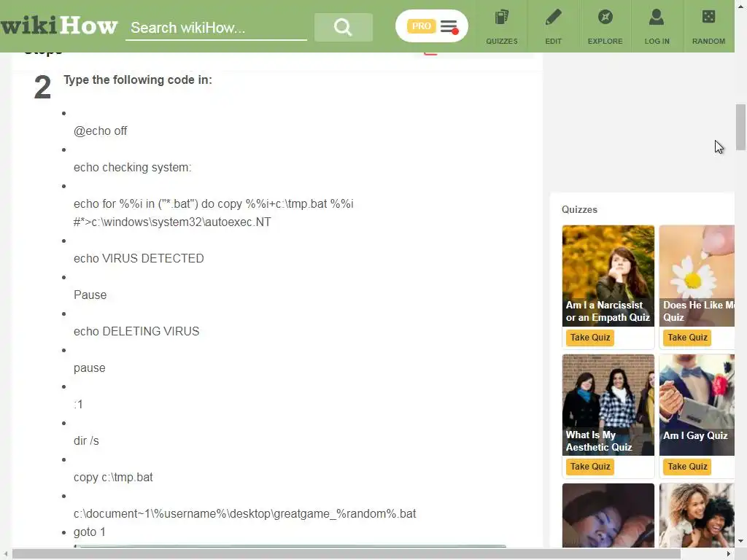Focus the Search wikiHow input field
This screenshot has width=747, height=560.
click(x=216, y=28)
